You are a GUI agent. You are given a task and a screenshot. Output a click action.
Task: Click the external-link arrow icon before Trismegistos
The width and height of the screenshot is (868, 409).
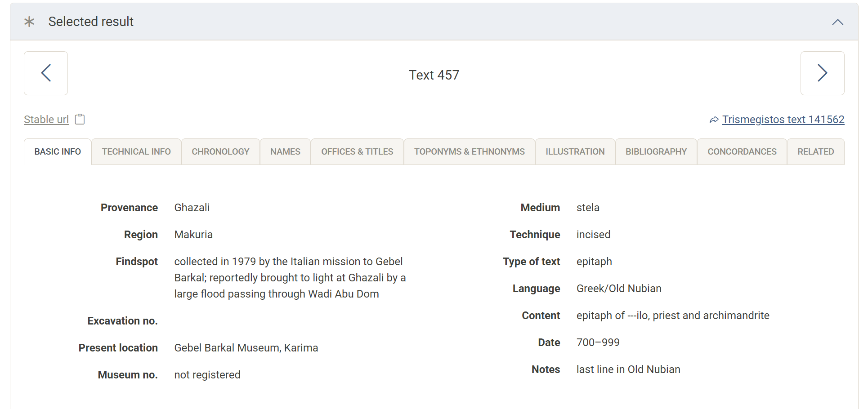click(x=714, y=120)
